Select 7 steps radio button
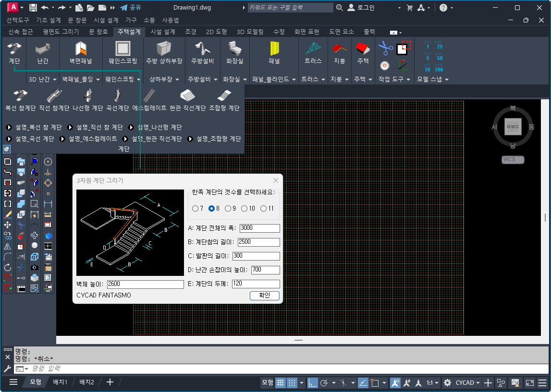Image resolution: width=551 pixels, height=392 pixels. (x=195, y=209)
